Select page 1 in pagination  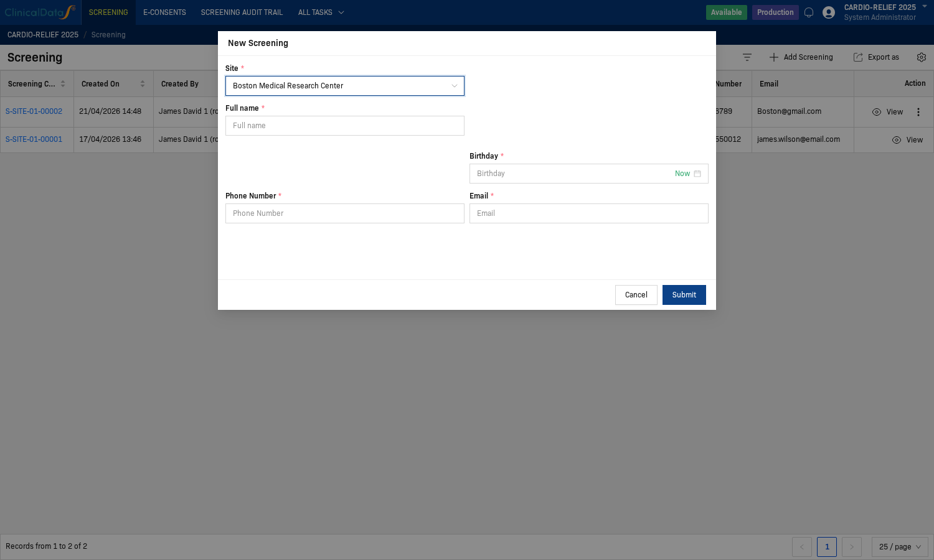tap(827, 547)
